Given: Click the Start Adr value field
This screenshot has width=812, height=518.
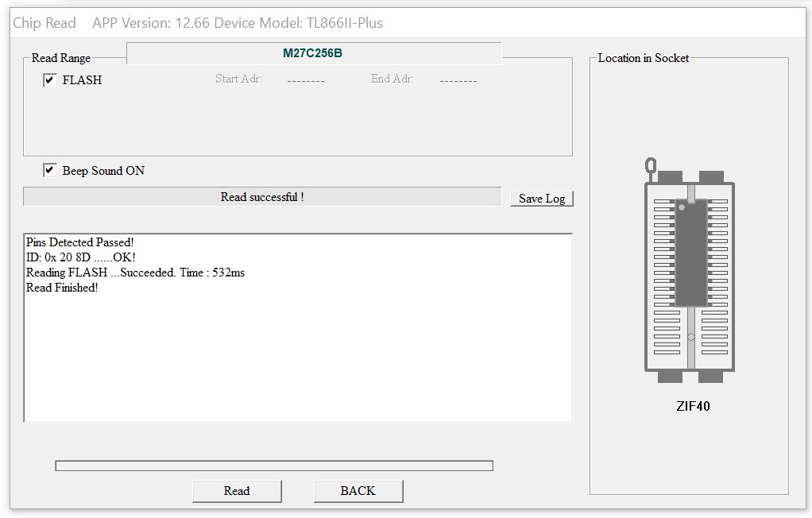Looking at the screenshot, I should click(305, 80).
